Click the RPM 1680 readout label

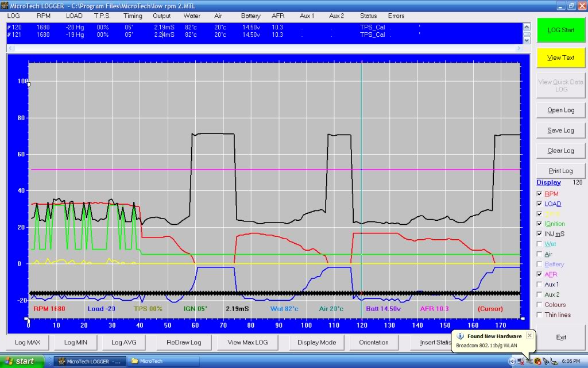pyautogui.click(x=49, y=309)
